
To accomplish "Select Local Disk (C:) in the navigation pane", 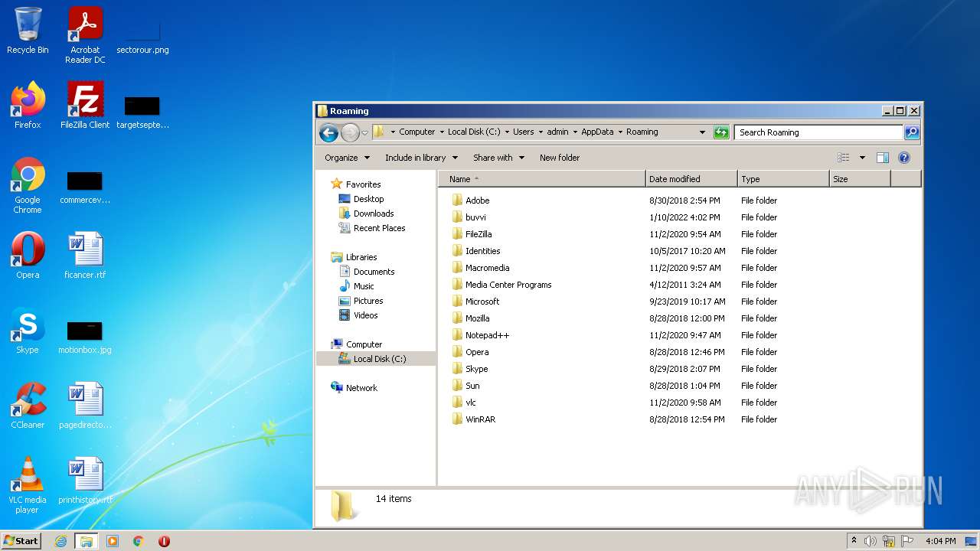I will [380, 359].
